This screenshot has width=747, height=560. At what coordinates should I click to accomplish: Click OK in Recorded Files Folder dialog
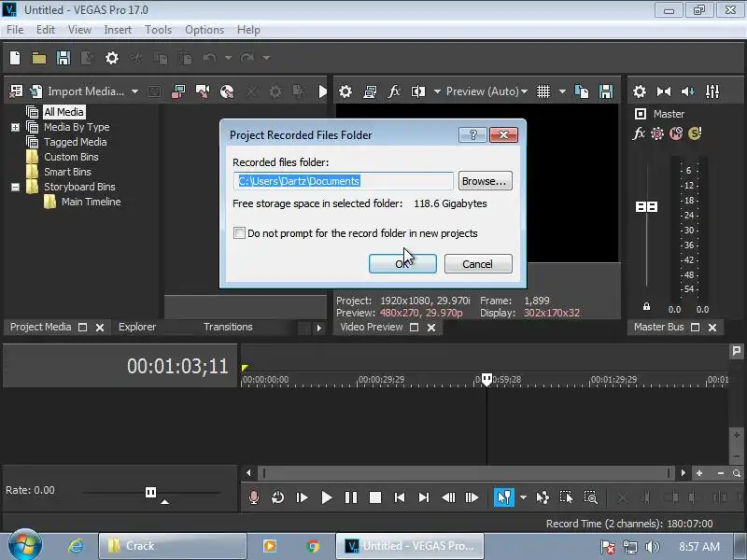[x=402, y=264]
